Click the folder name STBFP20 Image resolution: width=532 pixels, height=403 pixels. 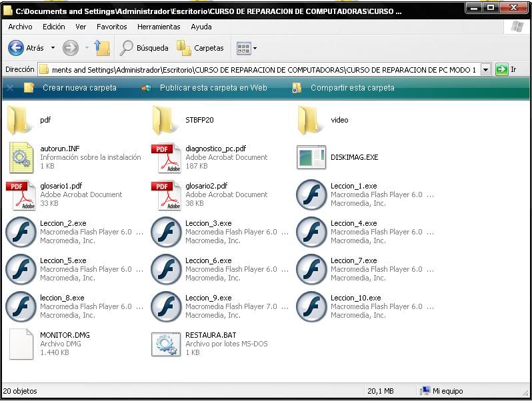(x=199, y=120)
